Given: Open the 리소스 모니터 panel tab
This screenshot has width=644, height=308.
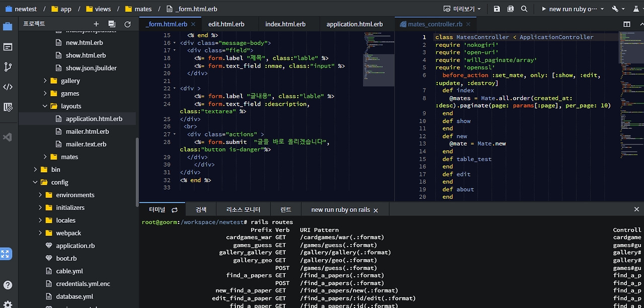Looking at the screenshot, I should point(243,209).
